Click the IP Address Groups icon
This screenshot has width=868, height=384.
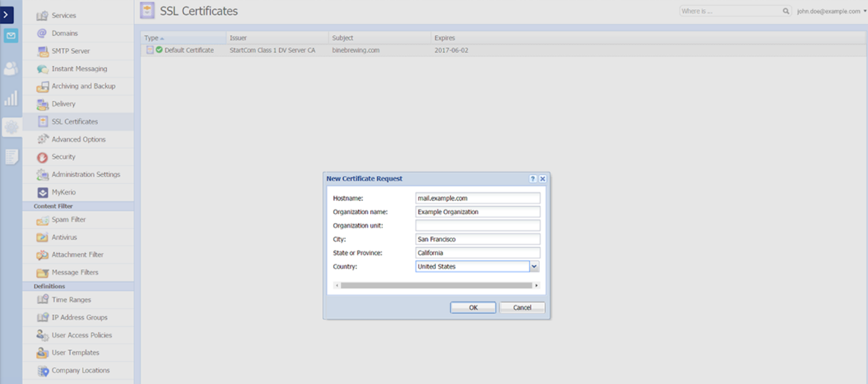tap(42, 317)
